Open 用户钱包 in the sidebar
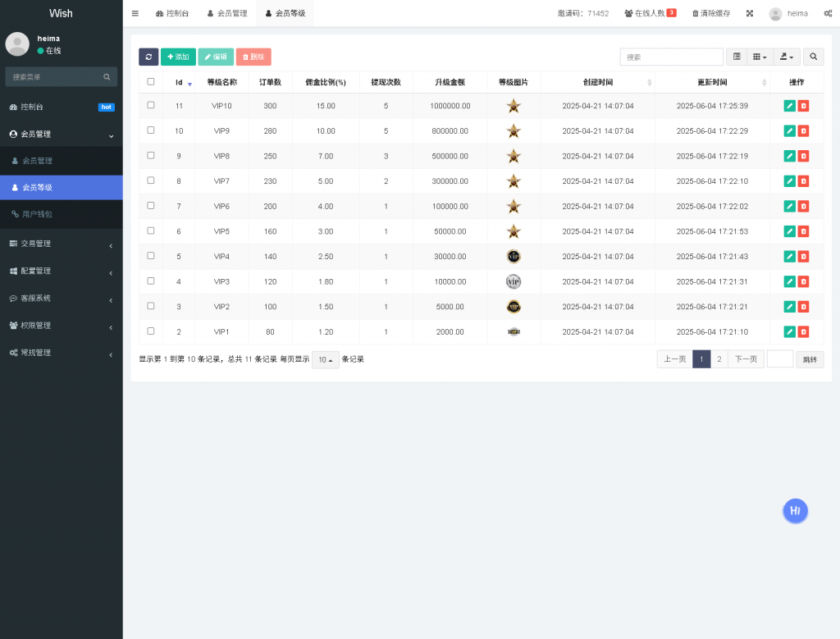The height and width of the screenshot is (639, 840). (x=38, y=214)
